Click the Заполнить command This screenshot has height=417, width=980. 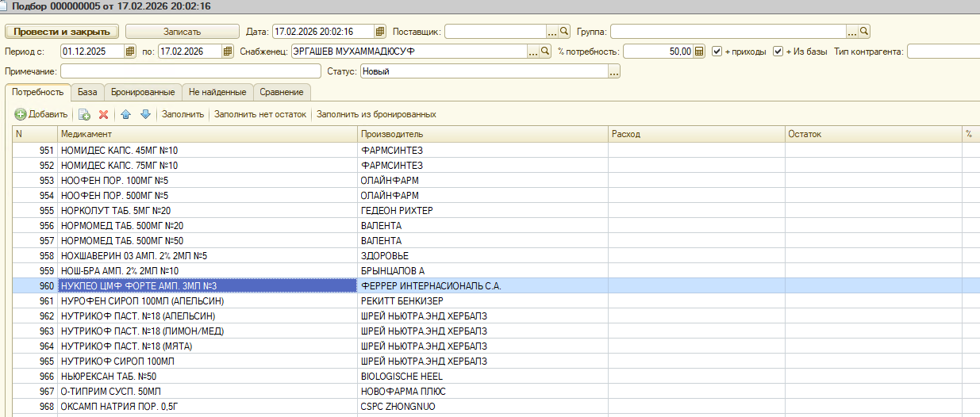coord(183,114)
